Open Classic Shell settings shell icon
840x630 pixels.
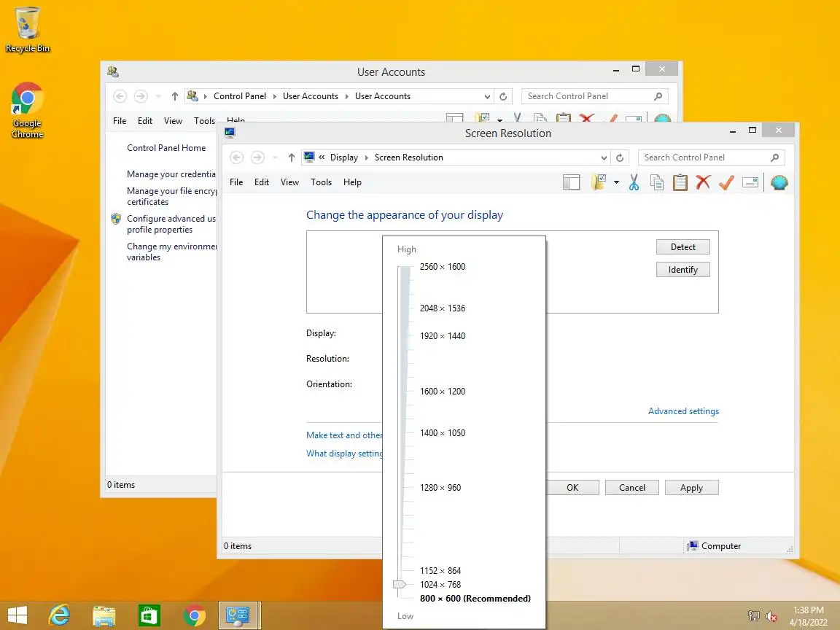click(779, 183)
